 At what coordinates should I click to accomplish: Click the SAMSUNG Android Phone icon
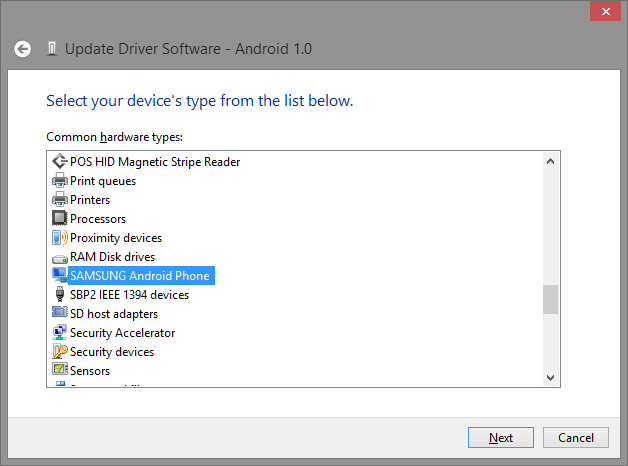click(59, 276)
